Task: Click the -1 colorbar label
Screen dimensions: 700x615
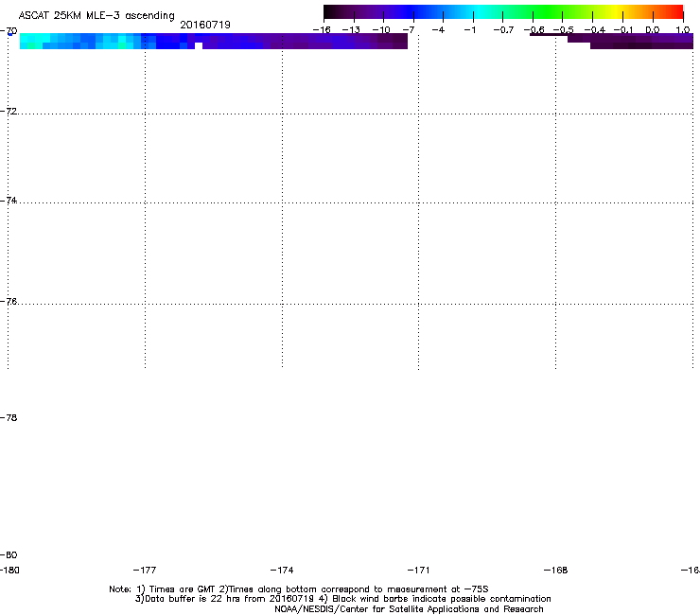Action: 469,30
